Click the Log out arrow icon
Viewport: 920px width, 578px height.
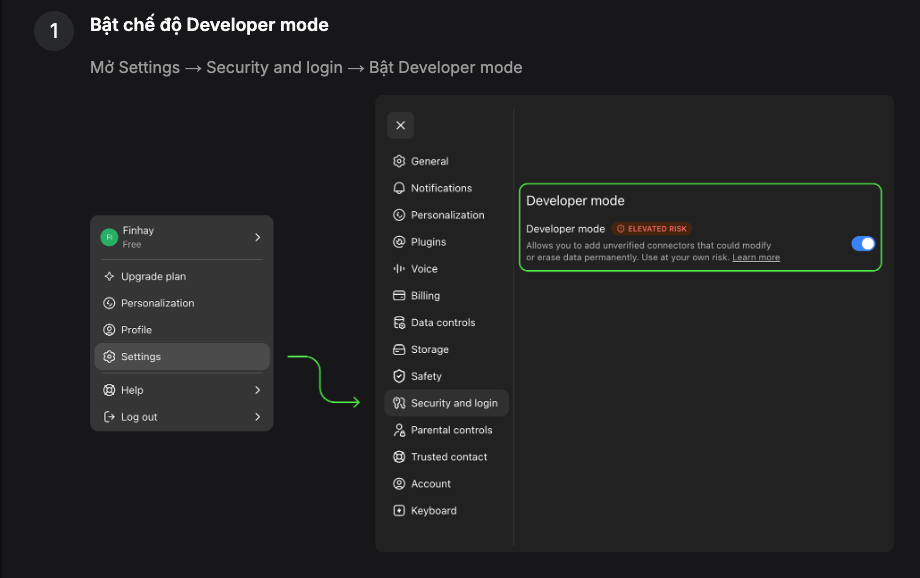(x=109, y=417)
